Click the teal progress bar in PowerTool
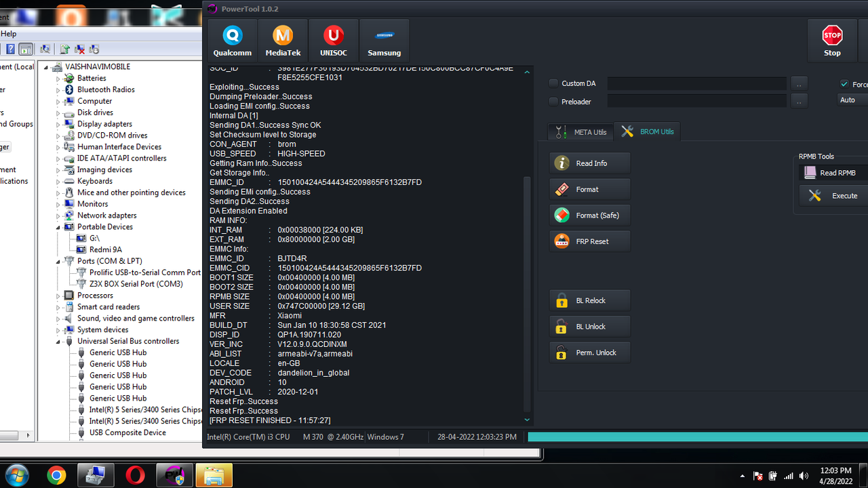Viewport: 868px width, 488px height. (x=698, y=437)
